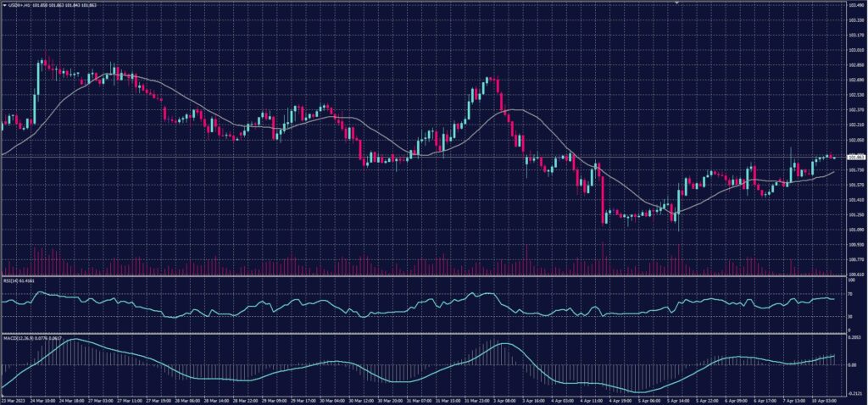
Task: Click the MACD signal line peak near 3 Apr
Action: (x=504, y=343)
